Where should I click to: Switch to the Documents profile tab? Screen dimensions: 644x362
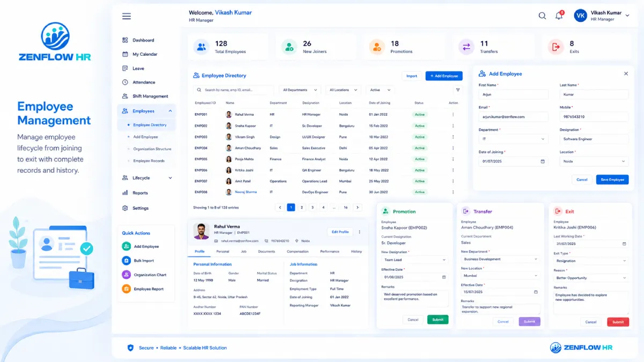267,252
